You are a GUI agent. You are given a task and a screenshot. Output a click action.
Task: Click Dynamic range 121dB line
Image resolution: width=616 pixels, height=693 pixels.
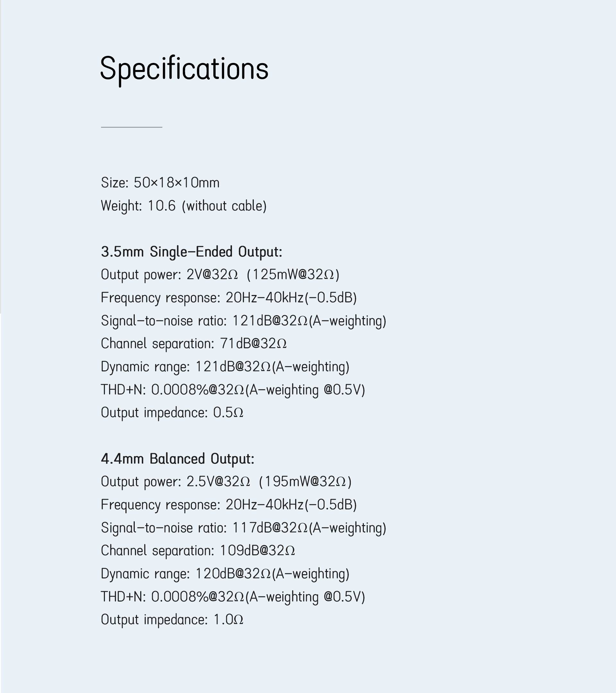coord(225,367)
